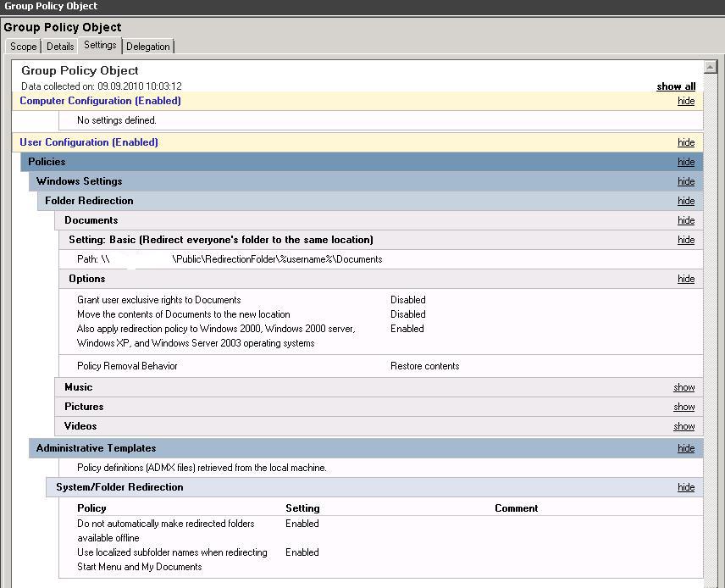Click the show all link
The image size is (725, 588).
point(676,86)
